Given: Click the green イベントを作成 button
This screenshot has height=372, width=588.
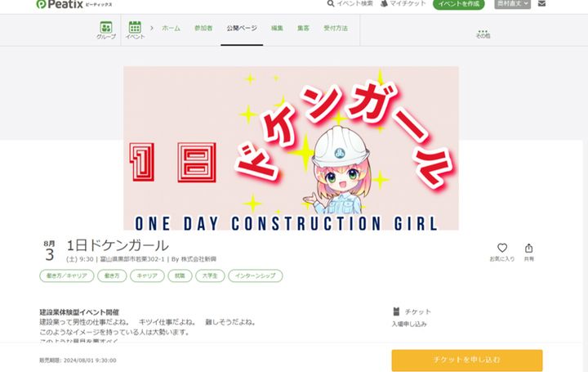Looking at the screenshot, I should pos(459,4).
